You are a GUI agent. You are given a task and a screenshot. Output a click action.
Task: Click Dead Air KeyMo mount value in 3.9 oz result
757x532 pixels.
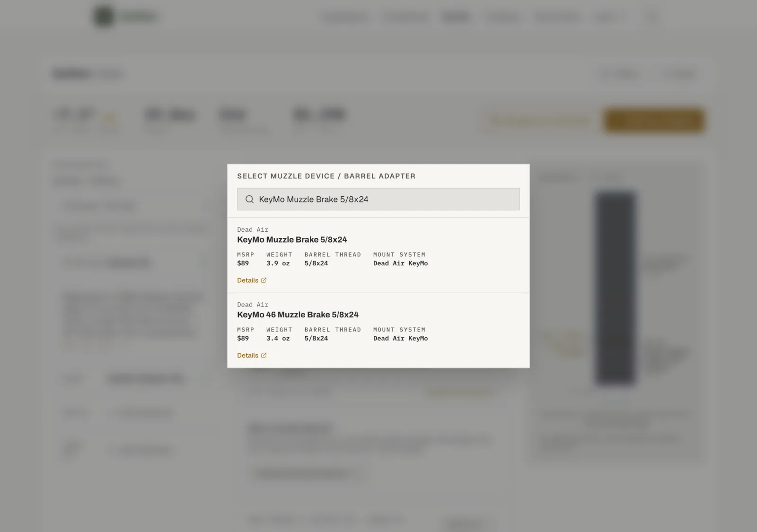coord(400,263)
